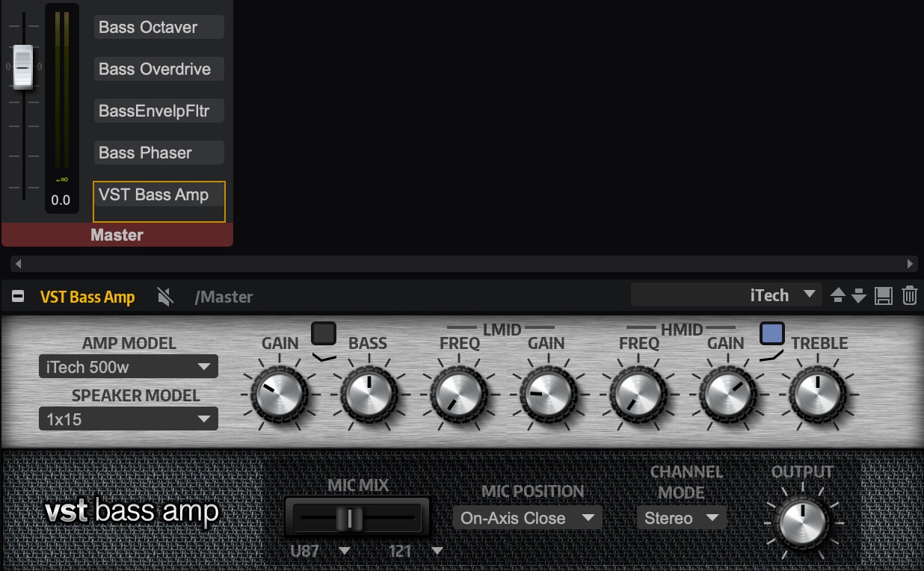924x571 pixels.
Task: Bypass the VST Bass Amp with the mute icon
Action: pos(165,297)
